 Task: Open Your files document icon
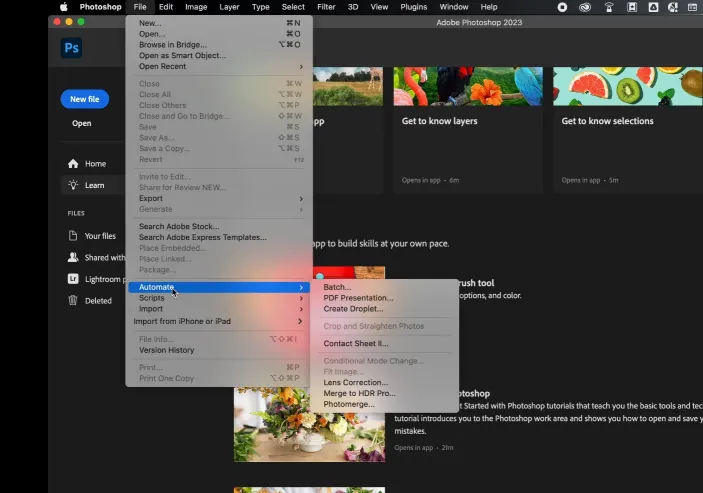pyautogui.click(x=73, y=236)
